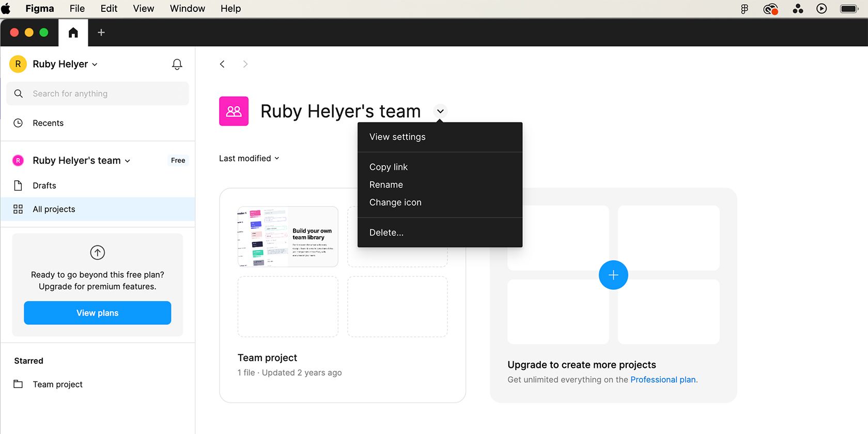Select View settings from the menu
This screenshot has height=434, width=868.
click(x=397, y=137)
